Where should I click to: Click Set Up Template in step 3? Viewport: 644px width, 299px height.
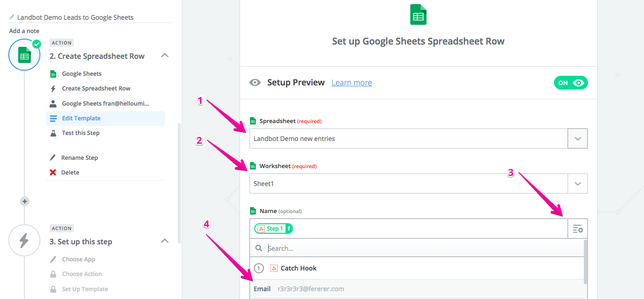click(x=85, y=289)
